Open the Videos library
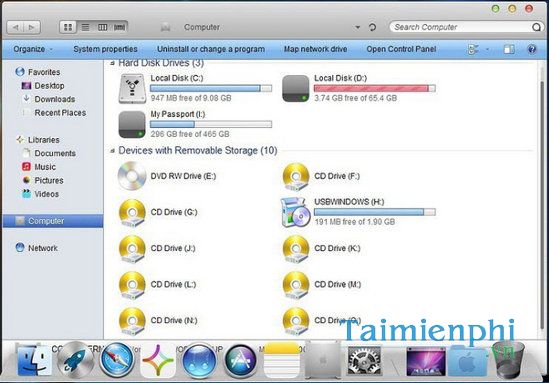Viewport: 549px width, 383px height. pos(40,194)
